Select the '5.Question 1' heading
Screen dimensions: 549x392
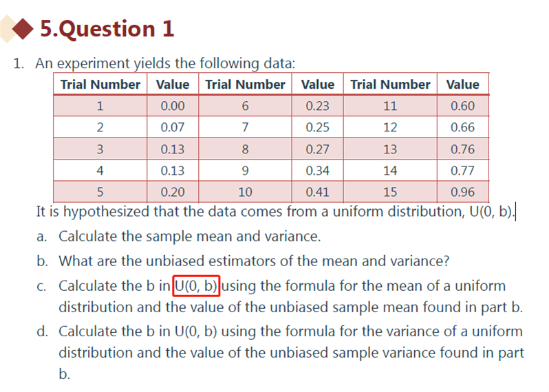click(x=107, y=29)
